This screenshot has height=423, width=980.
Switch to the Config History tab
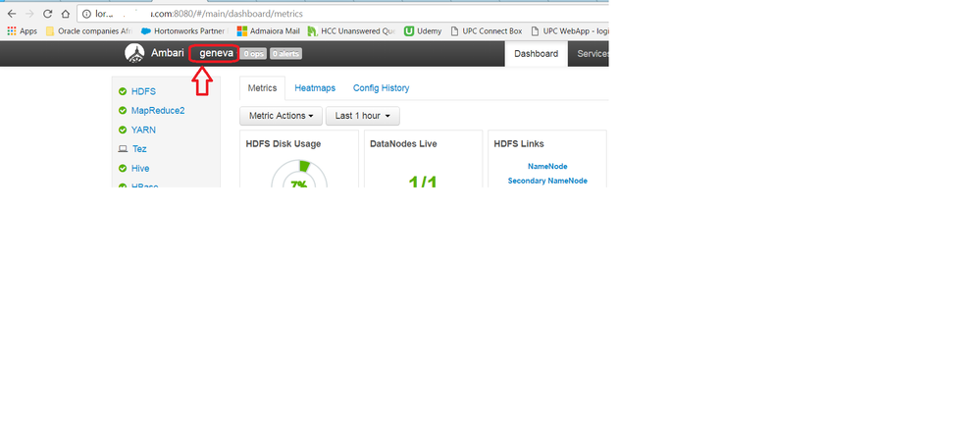click(382, 88)
